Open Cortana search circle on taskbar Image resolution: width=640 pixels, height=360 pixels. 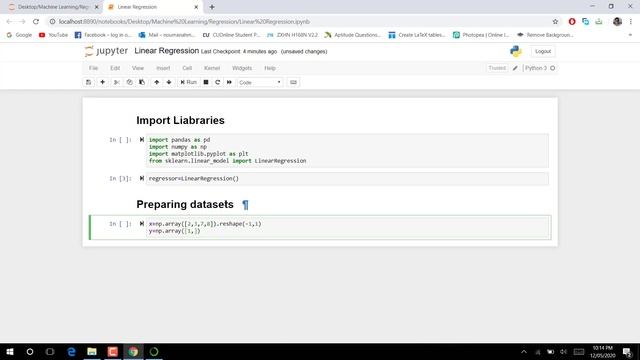pos(30,351)
